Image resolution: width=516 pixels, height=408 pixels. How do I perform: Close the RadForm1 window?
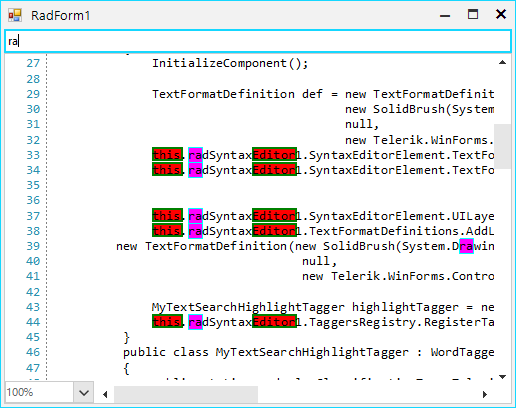click(x=501, y=14)
